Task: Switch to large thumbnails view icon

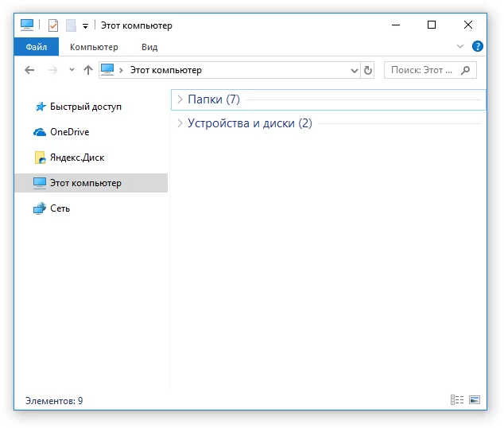Action: click(475, 399)
